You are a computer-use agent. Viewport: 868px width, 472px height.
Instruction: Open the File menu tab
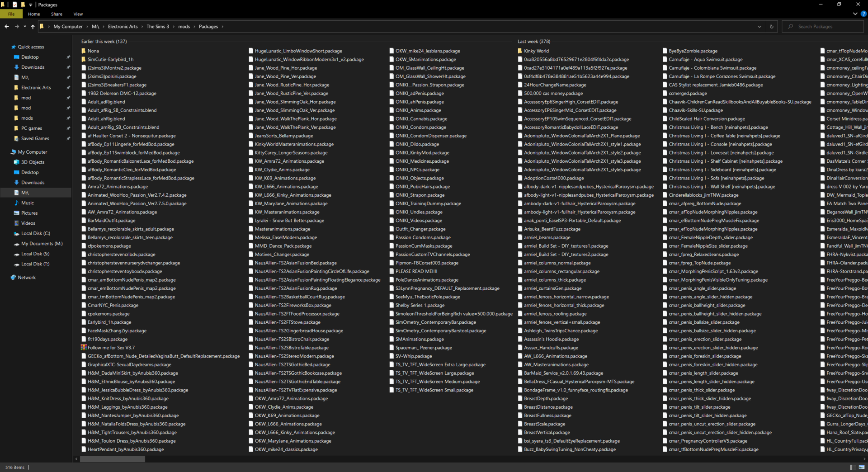pyautogui.click(x=11, y=14)
